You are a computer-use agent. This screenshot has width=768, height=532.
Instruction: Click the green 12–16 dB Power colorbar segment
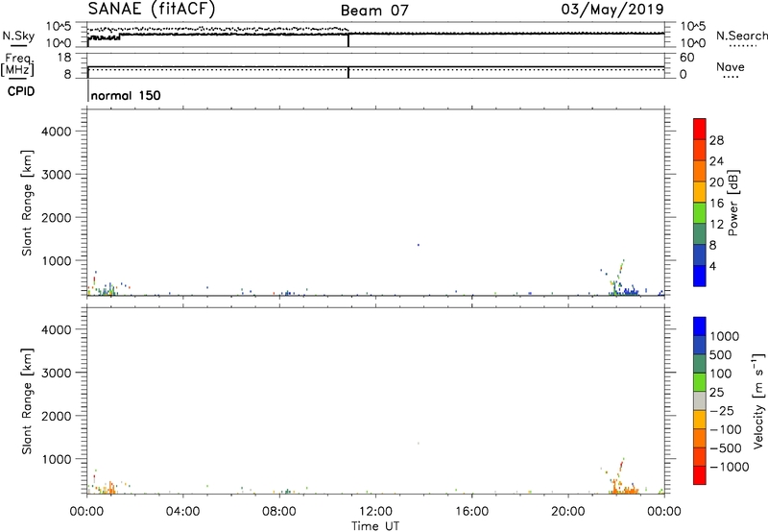(x=700, y=212)
